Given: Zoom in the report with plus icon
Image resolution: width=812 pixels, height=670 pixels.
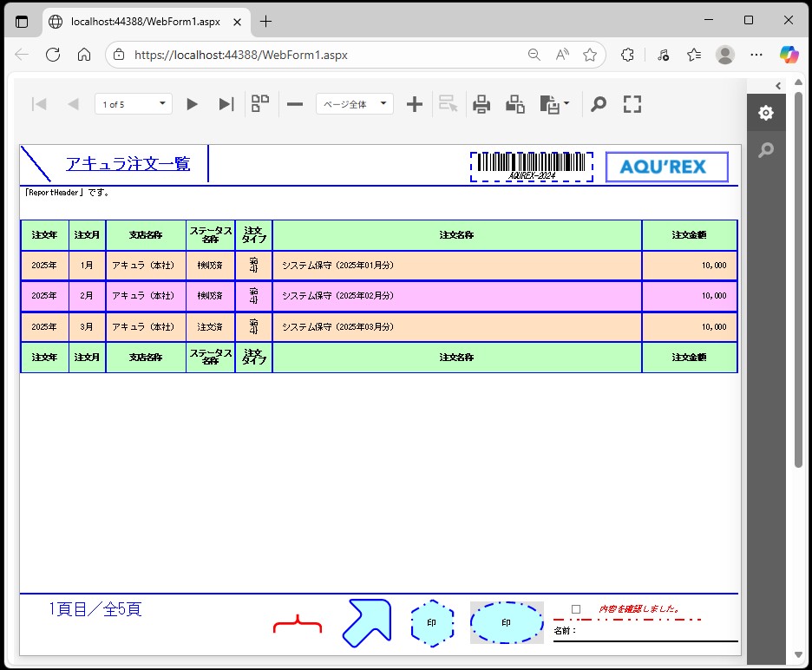Looking at the screenshot, I should coord(415,104).
